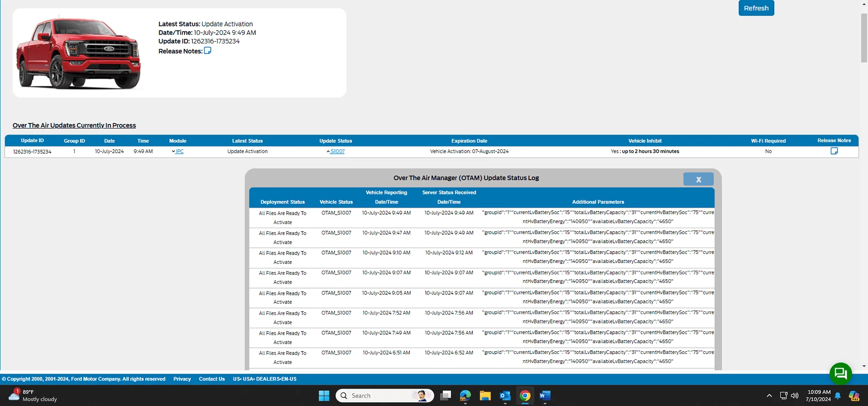Image resolution: width=868 pixels, height=406 pixels.
Task: Select the 'Over The Air Updates Currently In Process' heading
Action: tap(74, 125)
